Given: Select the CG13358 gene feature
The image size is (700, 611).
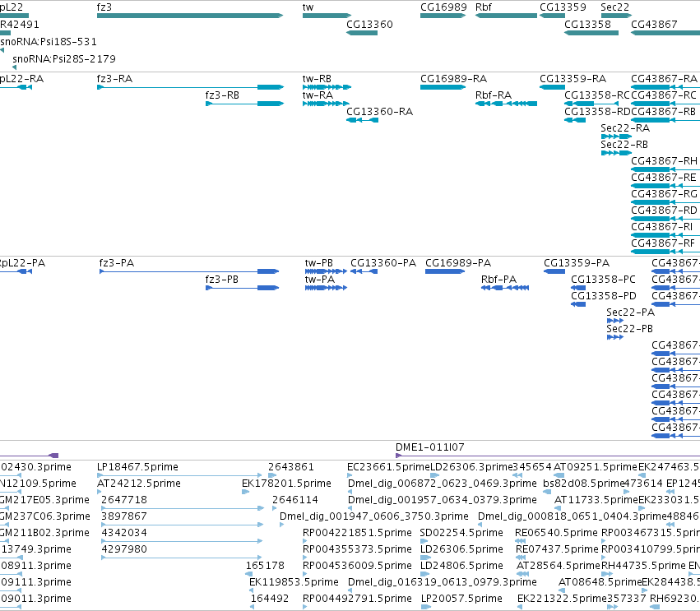Looking at the screenshot, I should coord(591,33).
